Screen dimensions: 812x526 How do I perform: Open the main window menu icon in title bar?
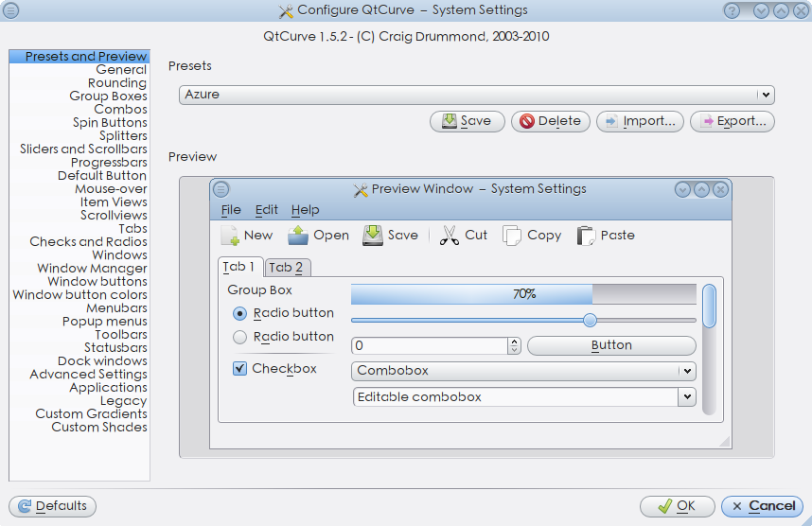(10, 10)
